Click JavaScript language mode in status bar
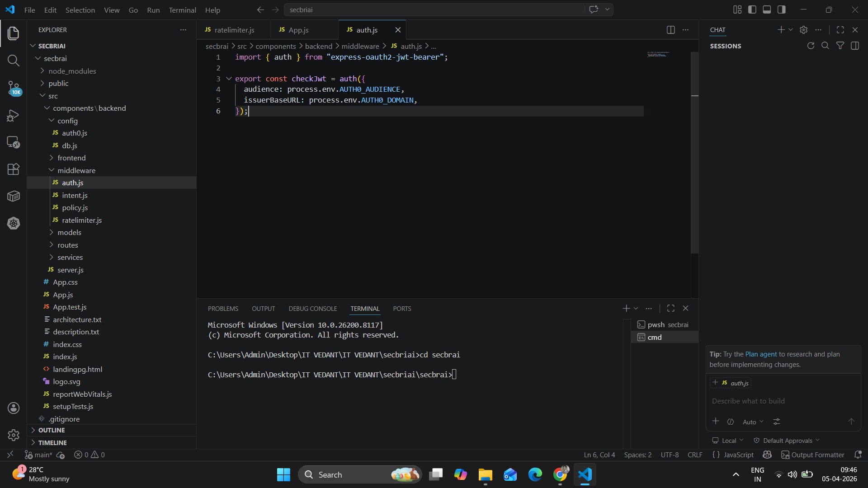 pyautogui.click(x=738, y=455)
